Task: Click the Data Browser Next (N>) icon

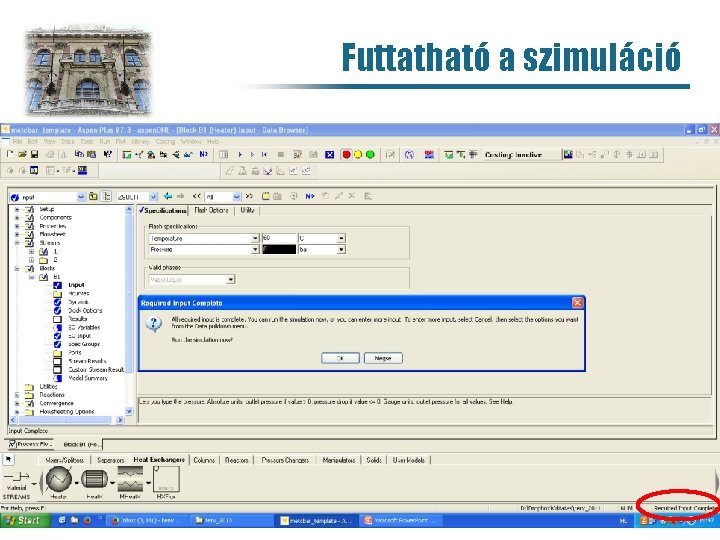Action: (310, 197)
